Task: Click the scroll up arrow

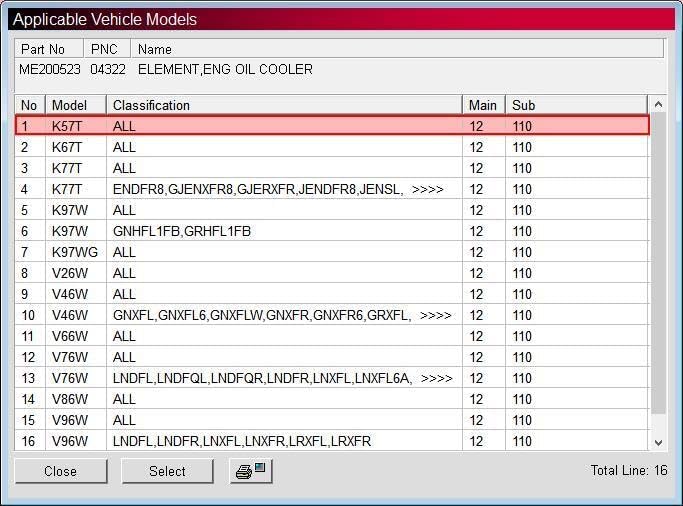Action: pos(658,105)
